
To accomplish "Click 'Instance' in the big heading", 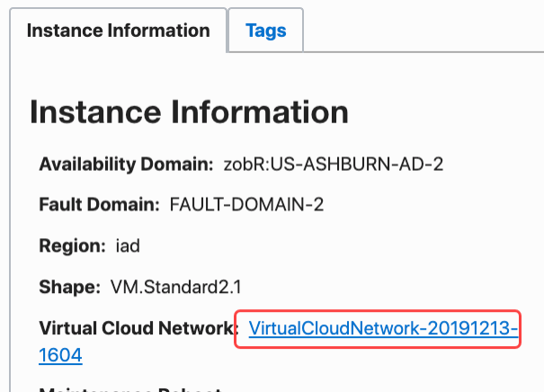I will tap(99, 112).
